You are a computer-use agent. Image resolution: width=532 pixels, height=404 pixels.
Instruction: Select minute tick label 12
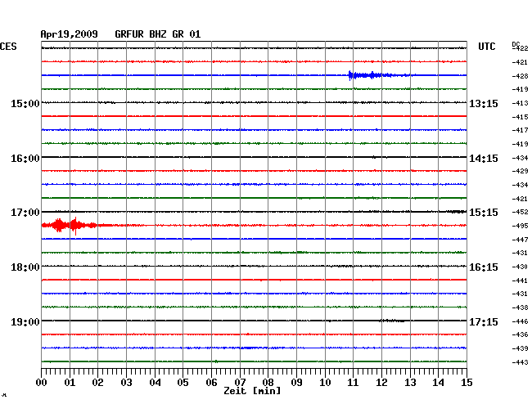click(381, 383)
